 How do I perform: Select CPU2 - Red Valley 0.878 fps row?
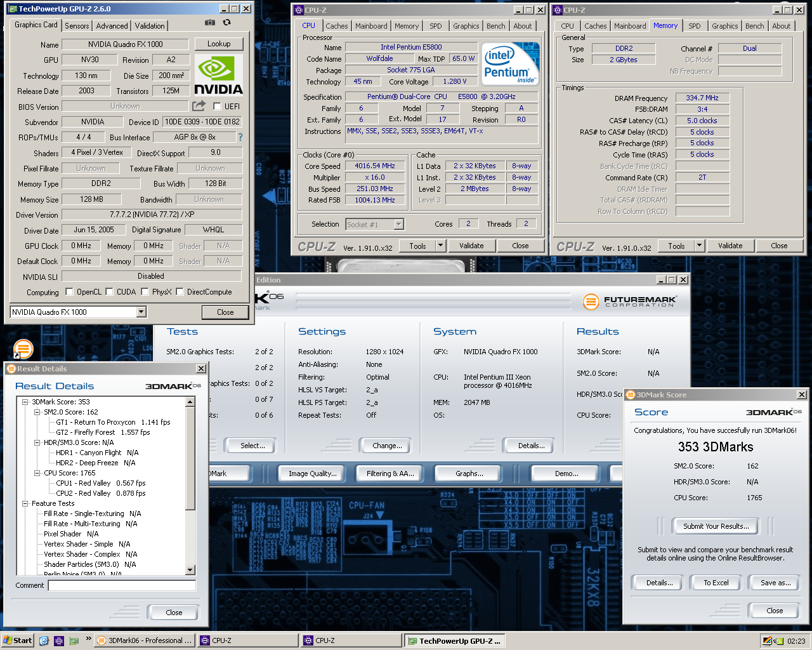(x=100, y=493)
